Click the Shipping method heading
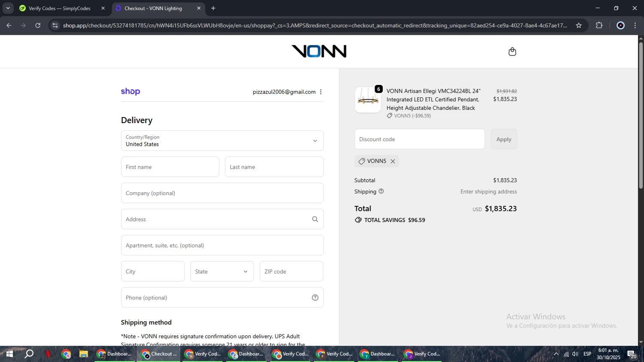 146,322
